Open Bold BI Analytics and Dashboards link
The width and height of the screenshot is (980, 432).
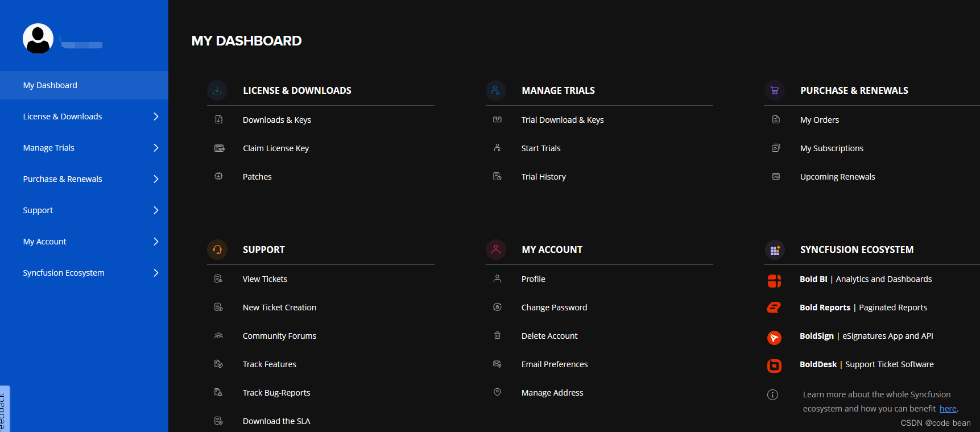866,279
